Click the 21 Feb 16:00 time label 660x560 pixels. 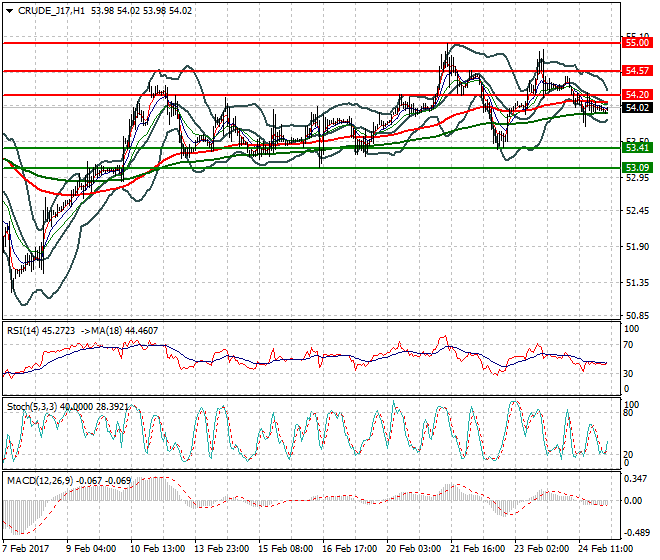[x=478, y=549]
